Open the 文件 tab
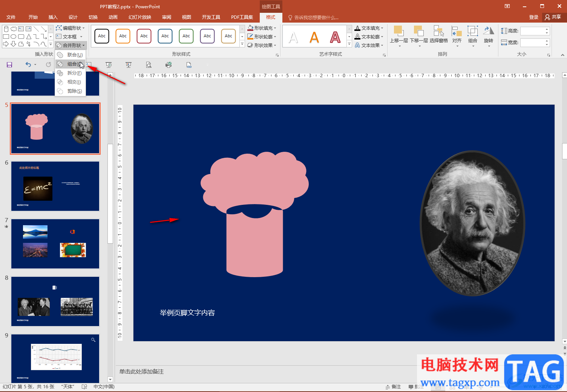The height and width of the screenshot is (392, 567). [x=11, y=17]
